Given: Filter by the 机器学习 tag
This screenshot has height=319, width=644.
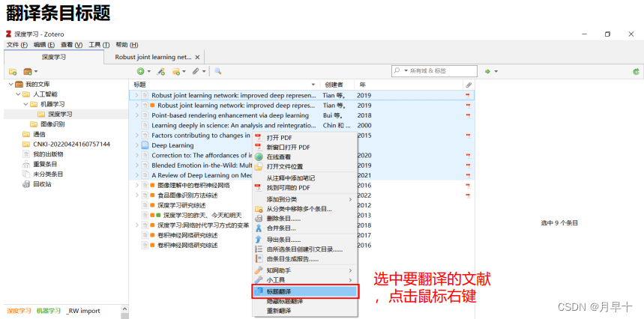Looking at the screenshot, I should click(x=49, y=311).
